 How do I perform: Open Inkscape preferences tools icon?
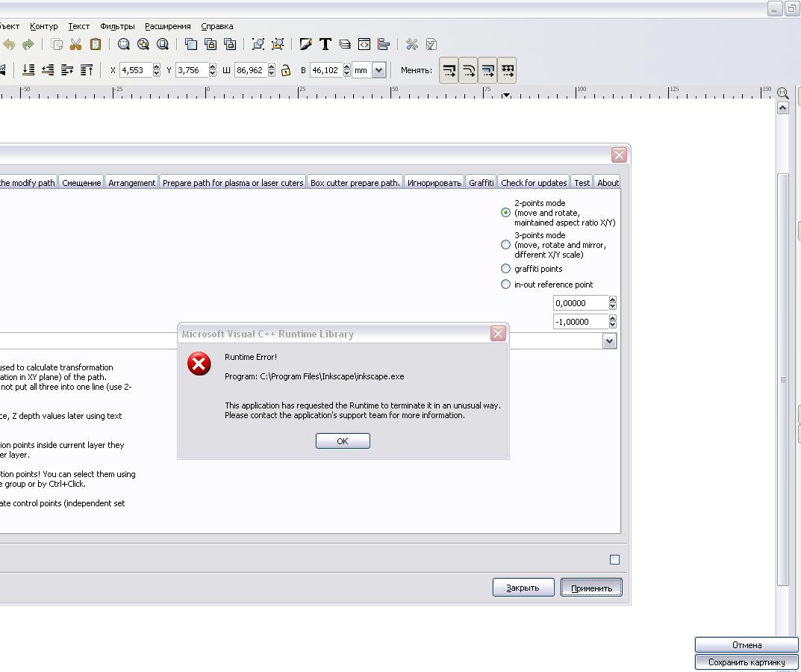tap(412, 45)
